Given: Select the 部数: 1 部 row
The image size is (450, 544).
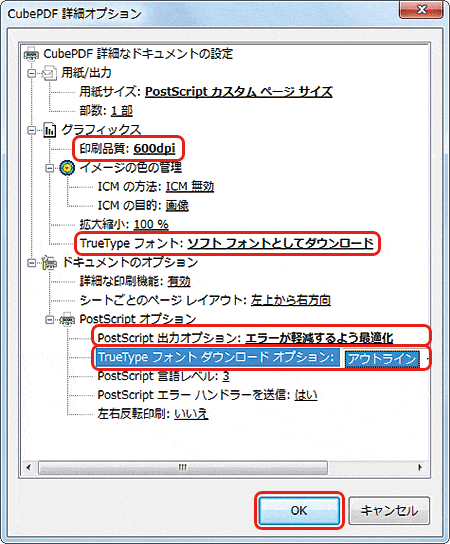Looking at the screenshot, I should [106, 111].
